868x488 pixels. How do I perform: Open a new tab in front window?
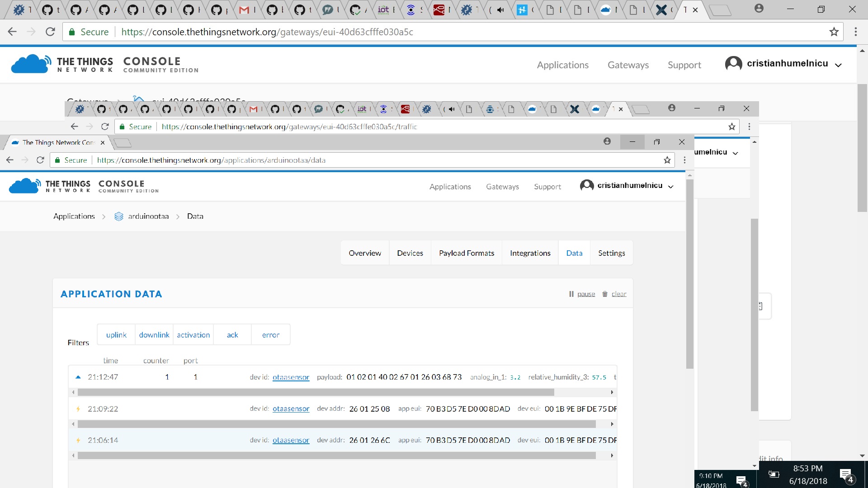pyautogui.click(x=122, y=143)
